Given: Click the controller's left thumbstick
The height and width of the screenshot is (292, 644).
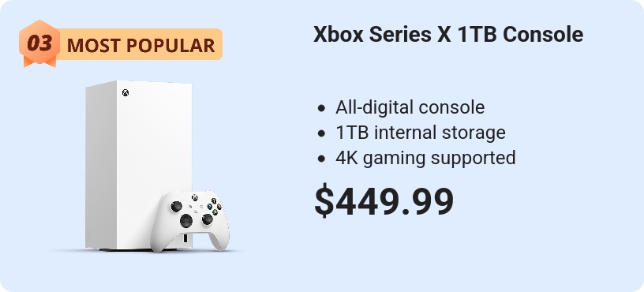Looking at the screenshot, I should click(176, 206).
